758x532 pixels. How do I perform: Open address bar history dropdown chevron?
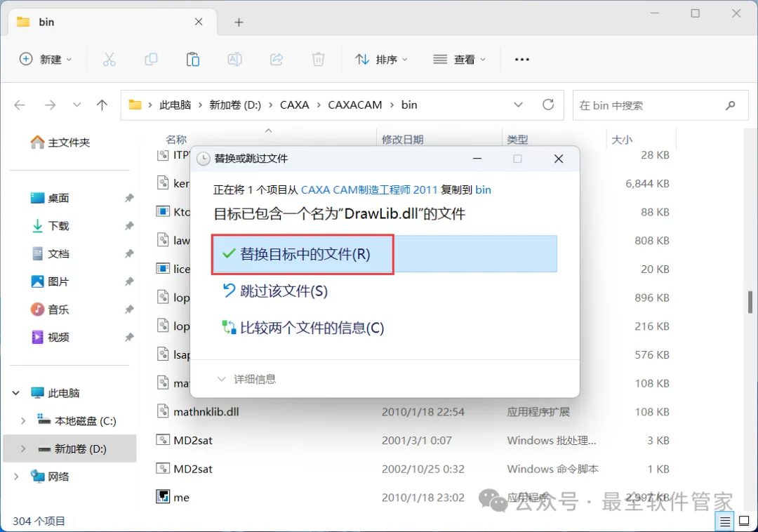518,105
